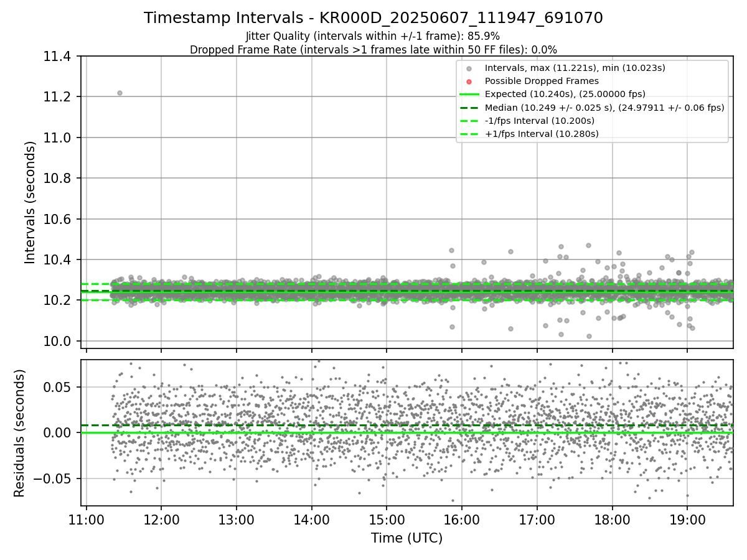
Task: Click the '11.4' y-axis tick label
Action: click(57, 57)
